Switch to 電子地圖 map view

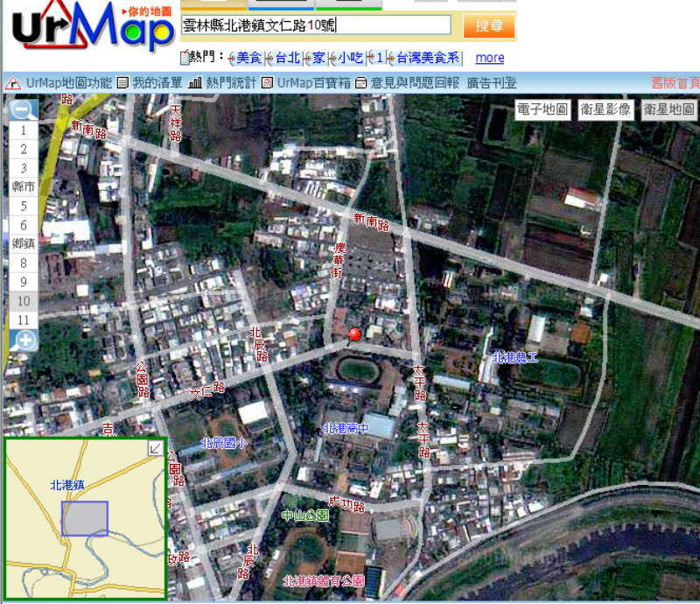[542, 109]
